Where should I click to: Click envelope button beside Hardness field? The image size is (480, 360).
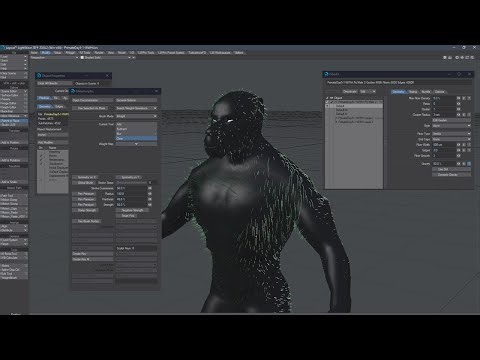pos(150,199)
